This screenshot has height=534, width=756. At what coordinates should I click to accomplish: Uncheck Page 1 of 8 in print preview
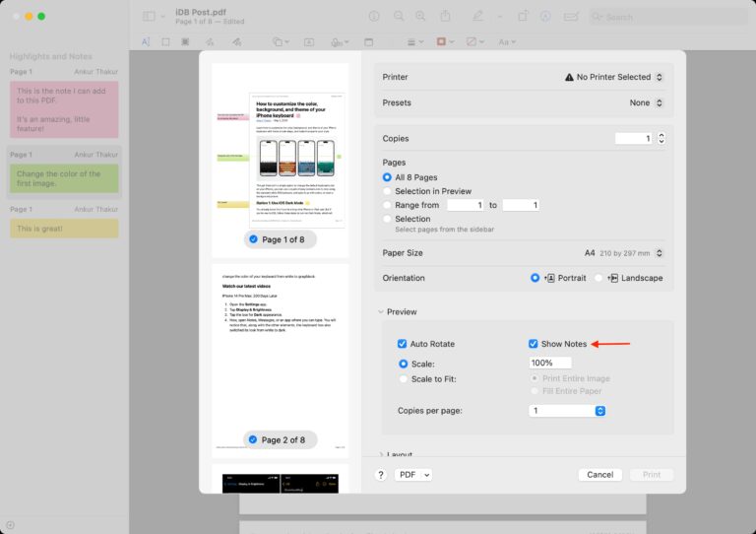[253, 239]
